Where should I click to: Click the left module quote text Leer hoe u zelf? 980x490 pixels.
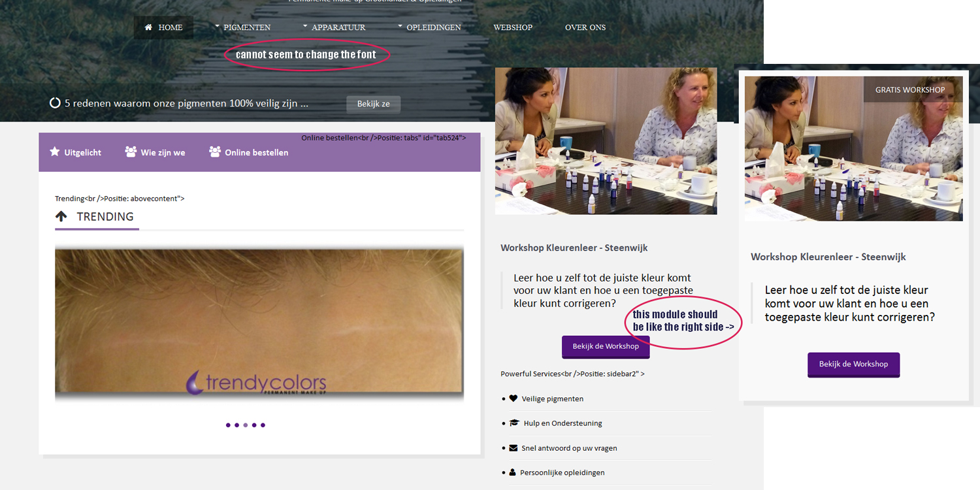(602, 291)
